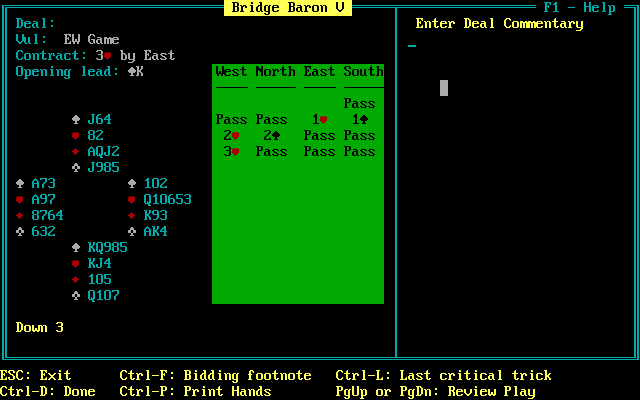Click West's diamond suit symbol beside 8764

coord(20,216)
